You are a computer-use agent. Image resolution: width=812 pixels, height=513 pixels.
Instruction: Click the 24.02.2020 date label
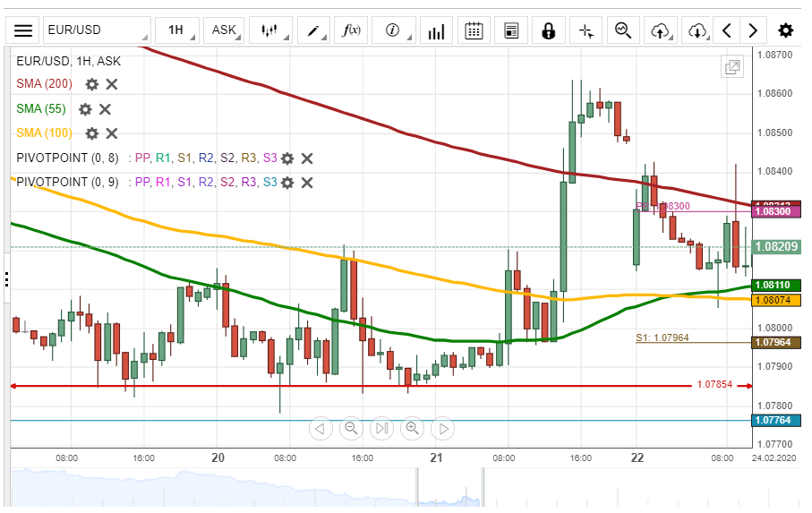click(774, 457)
